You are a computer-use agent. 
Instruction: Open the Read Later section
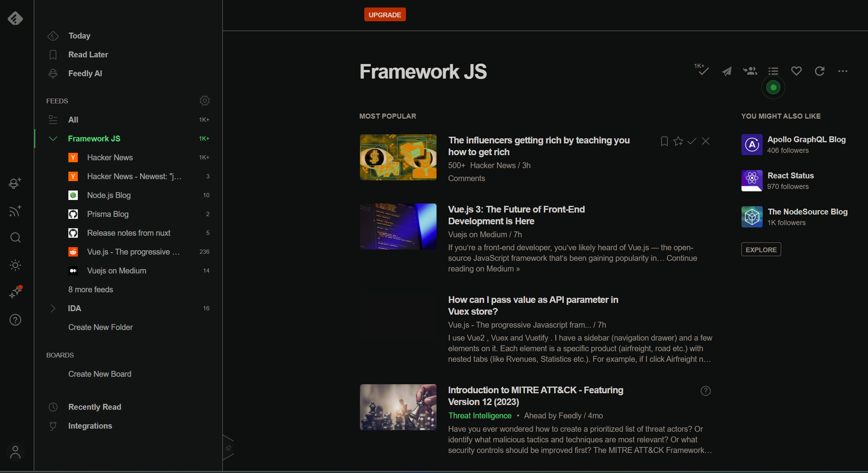88,55
